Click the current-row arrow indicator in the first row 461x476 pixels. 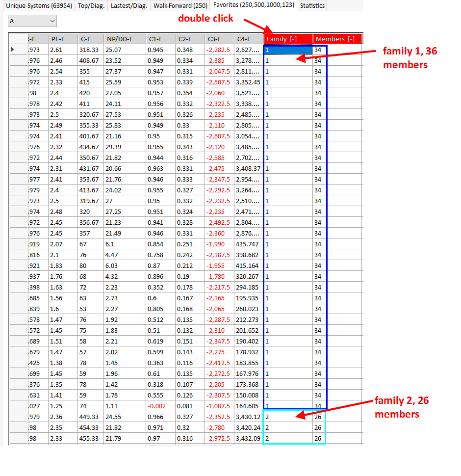pyautogui.click(x=12, y=50)
